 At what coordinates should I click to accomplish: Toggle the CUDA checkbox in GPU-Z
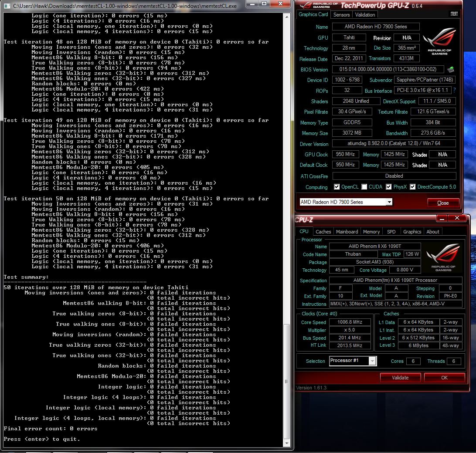(x=364, y=186)
